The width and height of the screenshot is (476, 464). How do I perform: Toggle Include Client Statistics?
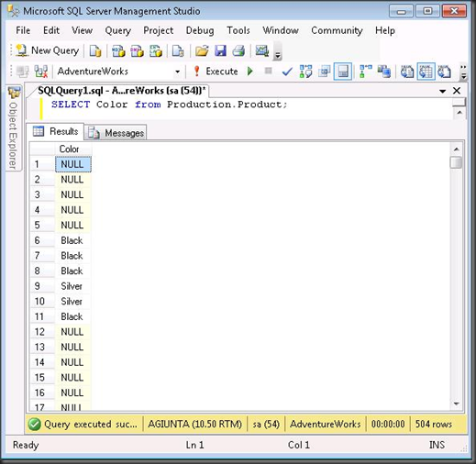(x=384, y=72)
